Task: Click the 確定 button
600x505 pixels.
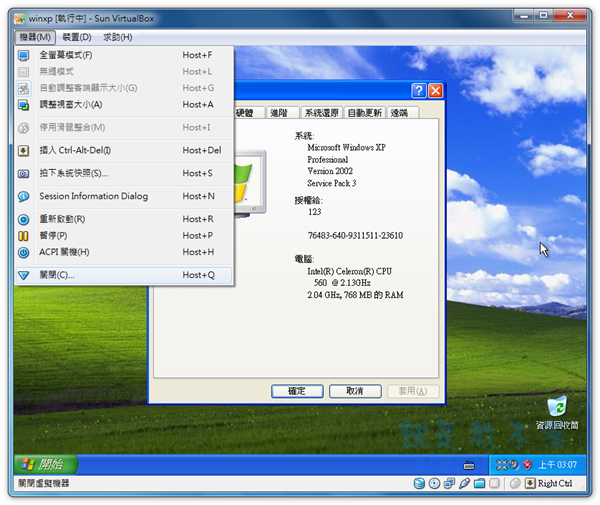Action: (x=297, y=391)
